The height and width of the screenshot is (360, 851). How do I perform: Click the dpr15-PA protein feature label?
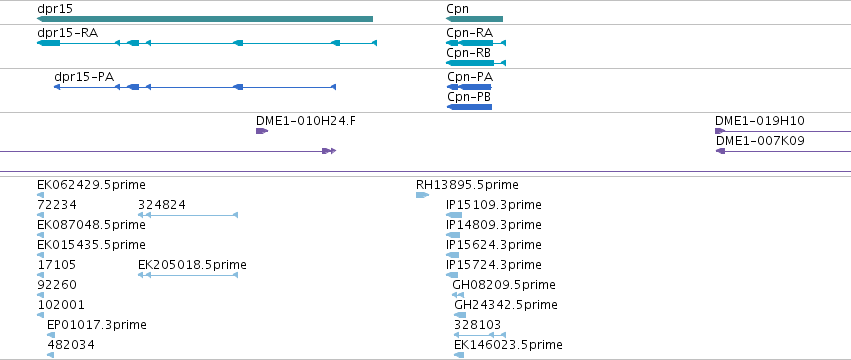84,77
